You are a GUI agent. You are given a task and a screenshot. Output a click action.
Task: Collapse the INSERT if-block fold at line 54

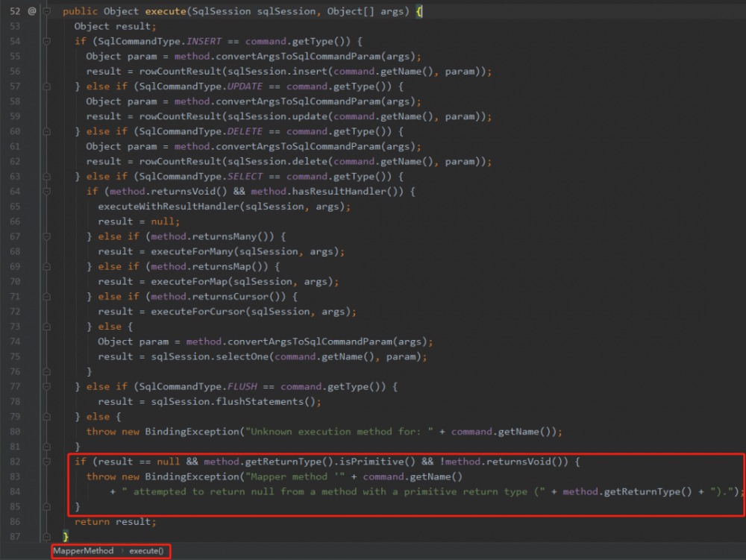(x=46, y=41)
